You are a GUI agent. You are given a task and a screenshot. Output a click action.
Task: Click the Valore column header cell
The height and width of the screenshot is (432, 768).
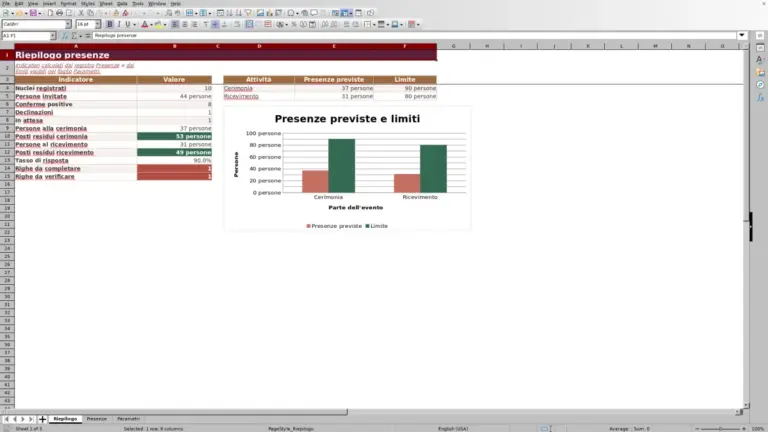pyautogui.click(x=174, y=79)
